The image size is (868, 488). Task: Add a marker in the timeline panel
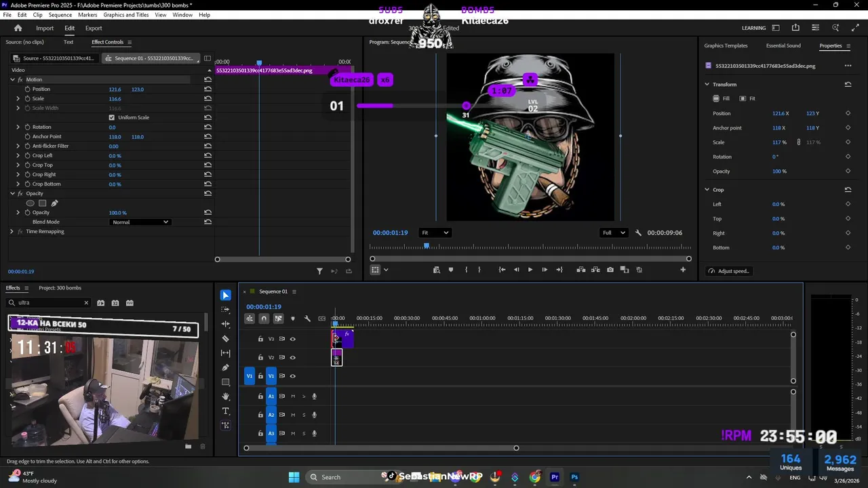click(293, 319)
